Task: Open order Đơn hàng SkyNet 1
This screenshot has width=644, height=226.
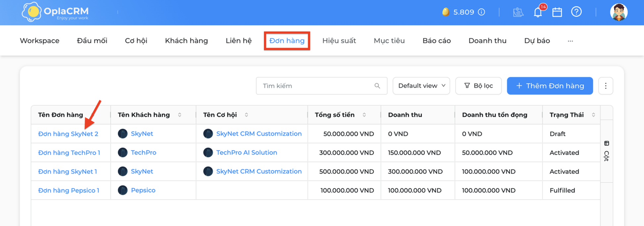Action: (68, 172)
